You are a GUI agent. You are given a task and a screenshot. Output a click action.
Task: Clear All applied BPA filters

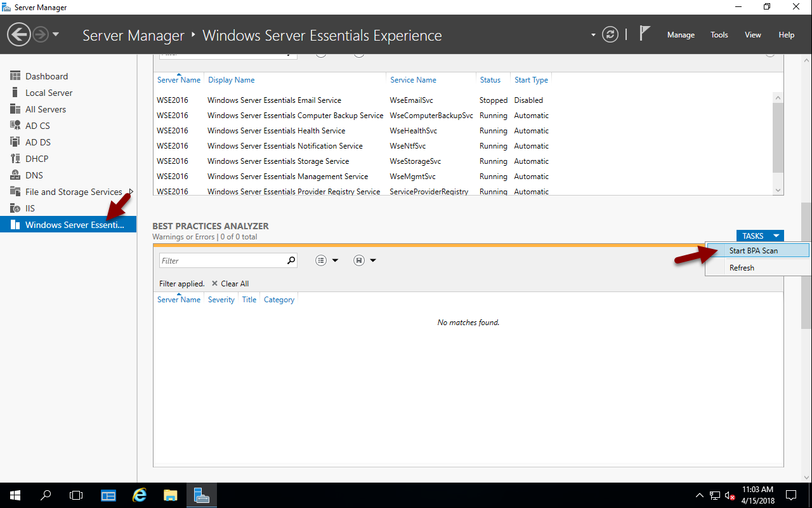230,284
